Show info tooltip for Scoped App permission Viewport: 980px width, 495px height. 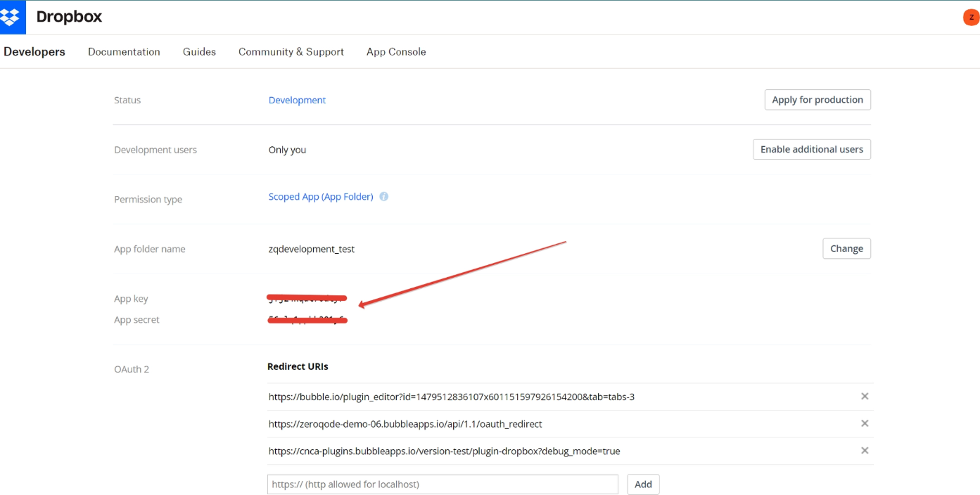[x=384, y=197]
